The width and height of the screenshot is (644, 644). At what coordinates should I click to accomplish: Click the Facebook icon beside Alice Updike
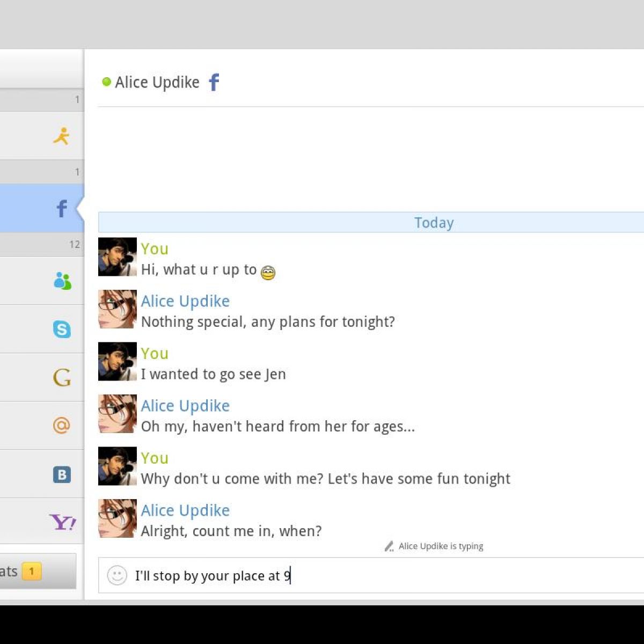click(214, 82)
